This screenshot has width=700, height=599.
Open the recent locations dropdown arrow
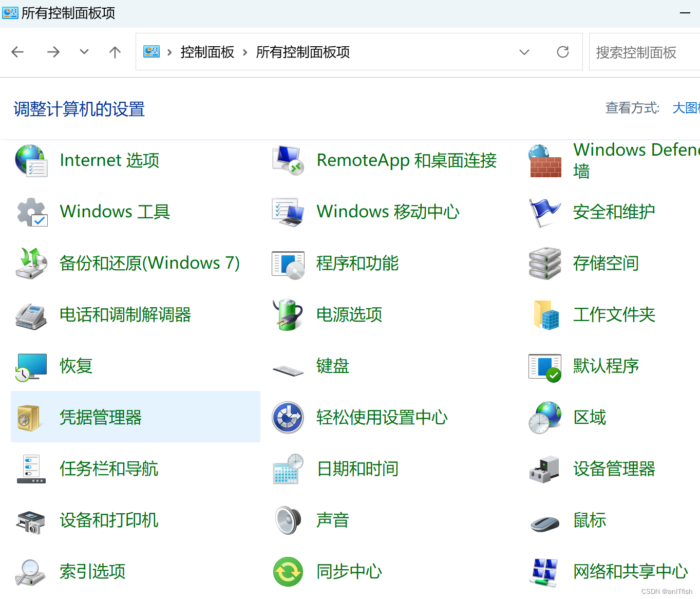click(x=84, y=52)
